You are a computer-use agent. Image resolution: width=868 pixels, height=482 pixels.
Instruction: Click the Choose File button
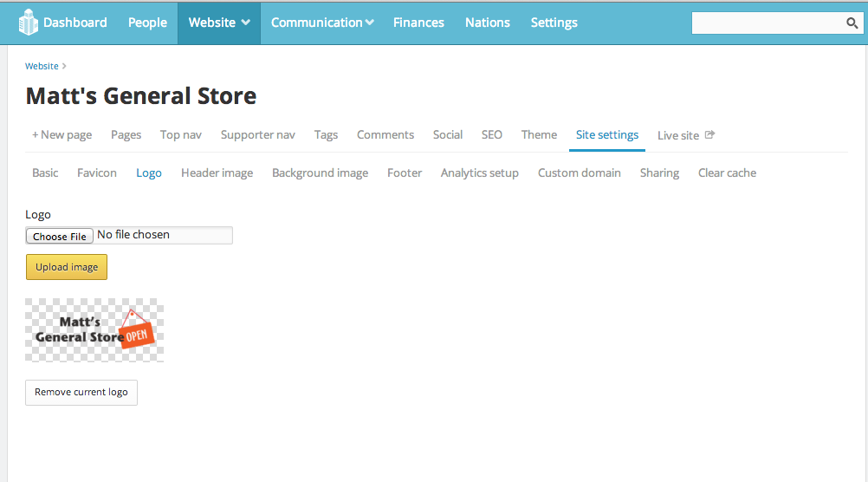(x=59, y=236)
